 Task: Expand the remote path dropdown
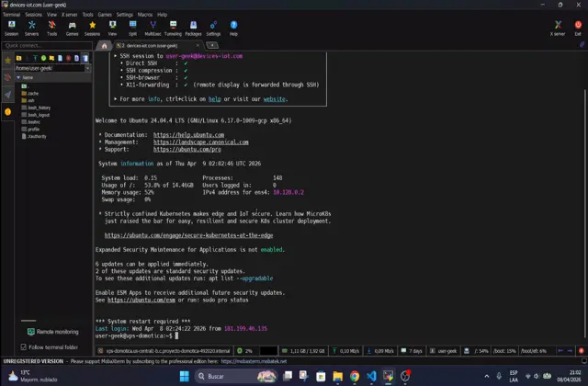(x=88, y=68)
